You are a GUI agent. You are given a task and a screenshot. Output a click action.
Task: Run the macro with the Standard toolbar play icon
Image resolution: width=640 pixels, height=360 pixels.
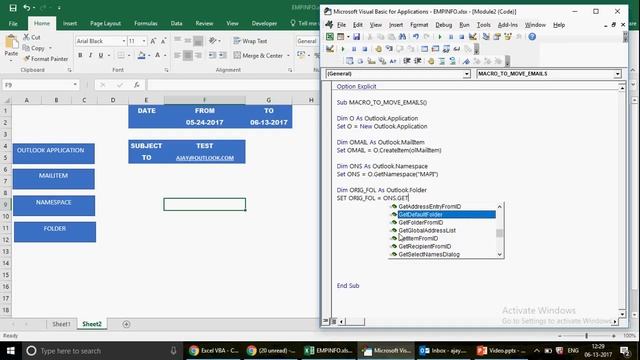(x=440, y=37)
